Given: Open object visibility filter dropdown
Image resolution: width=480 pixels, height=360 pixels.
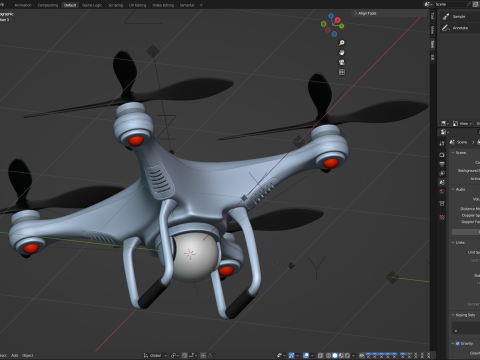Looking at the screenshot, I should pyautogui.click(x=281, y=355).
